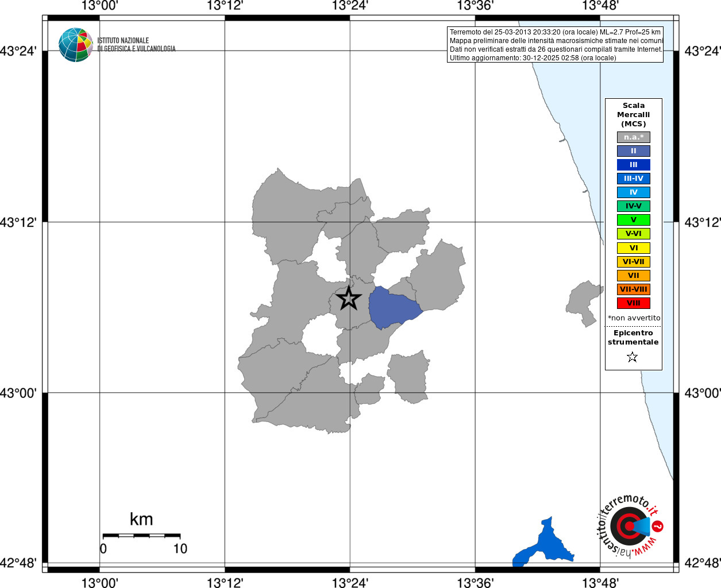Screen dimensions: 721x588
Task: Click the 'ISTITUTO NAZIONALE' logo text
Action: point(123,41)
